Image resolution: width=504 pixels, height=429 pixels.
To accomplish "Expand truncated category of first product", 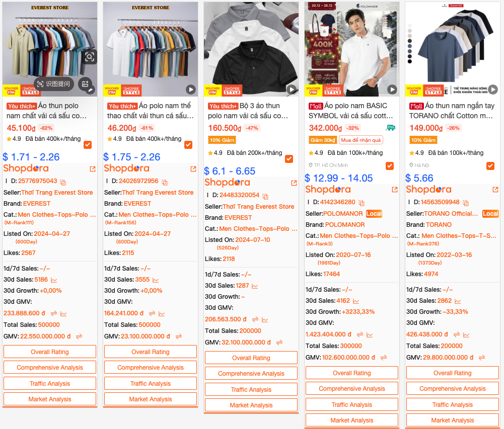I will coord(93,215).
